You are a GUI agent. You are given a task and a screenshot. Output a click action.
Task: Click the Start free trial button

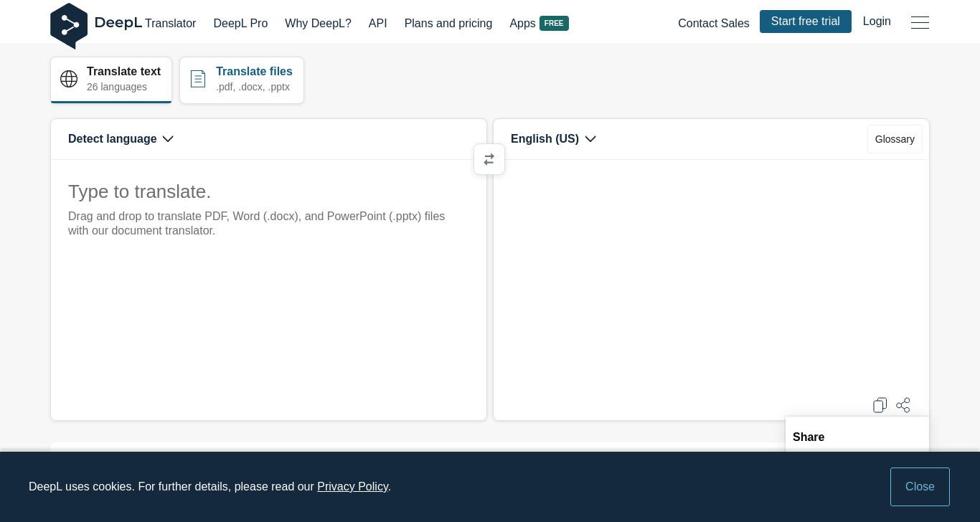[806, 22]
